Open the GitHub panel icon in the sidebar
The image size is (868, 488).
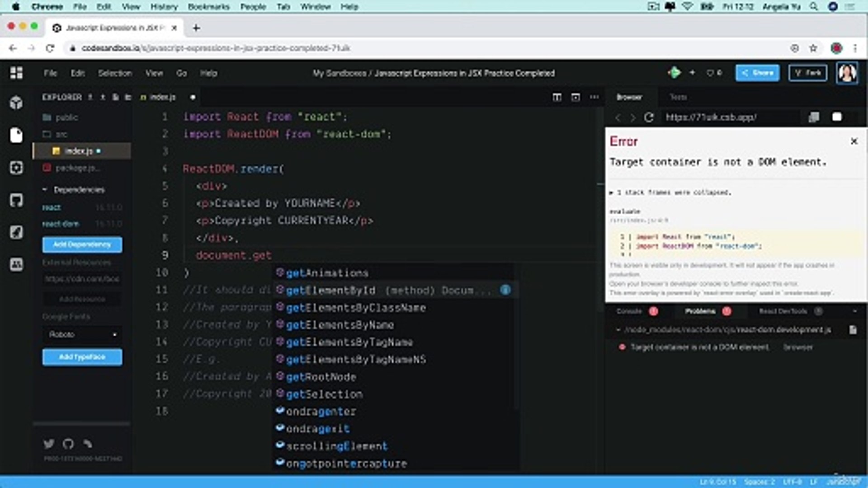pyautogui.click(x=17, y=200)
